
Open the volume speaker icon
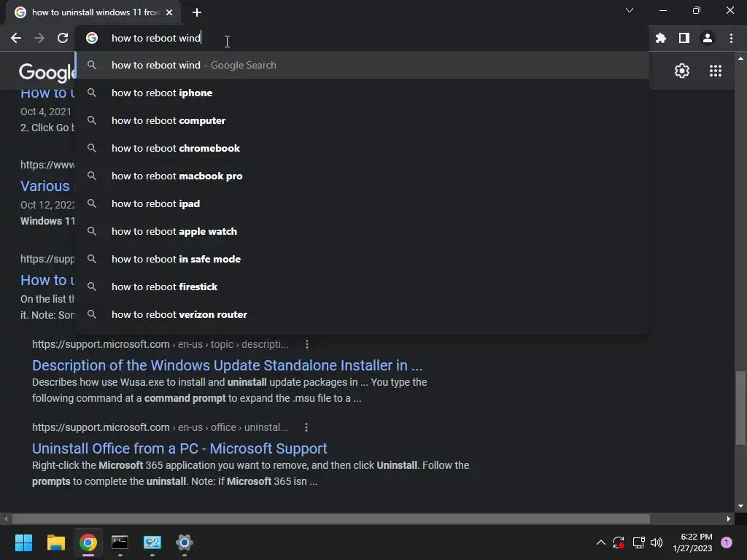tap(657, 542)
